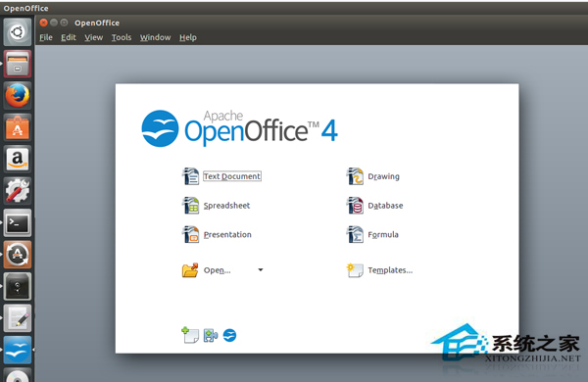
Task: Click the disc icon at dock bottom
Action: pyautogui.click(x=18, y=375)
